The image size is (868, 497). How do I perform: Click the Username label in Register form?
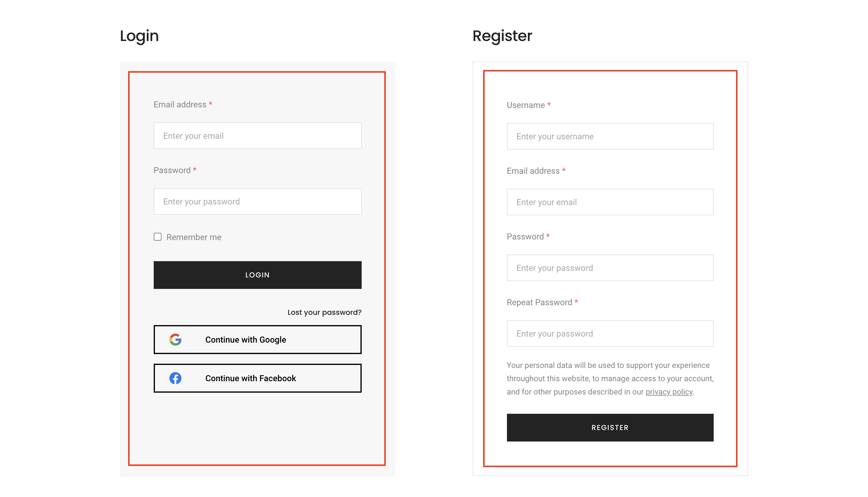point(526,105)
